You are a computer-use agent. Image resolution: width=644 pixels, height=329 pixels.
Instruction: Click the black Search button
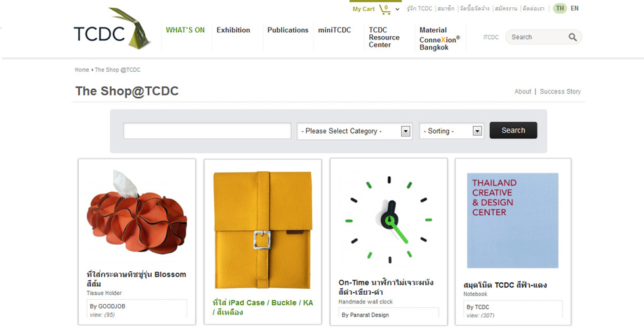tap(513, 130)
